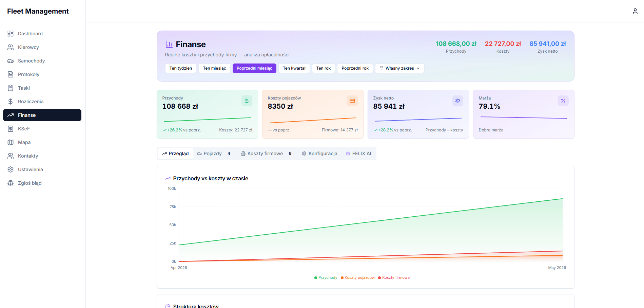
Task: Expand the Własny zakres date dropdown
Action: pyautogui.click(x=399, y=68)
